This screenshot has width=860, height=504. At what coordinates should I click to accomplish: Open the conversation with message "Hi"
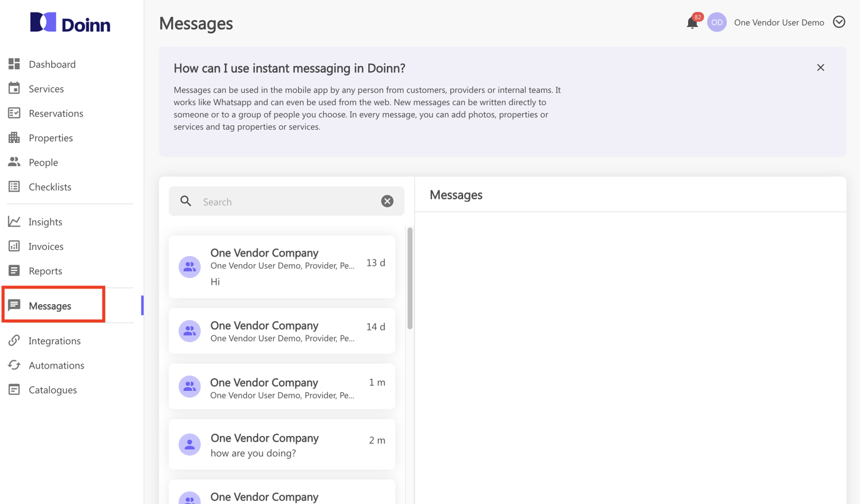pos(282,267)
